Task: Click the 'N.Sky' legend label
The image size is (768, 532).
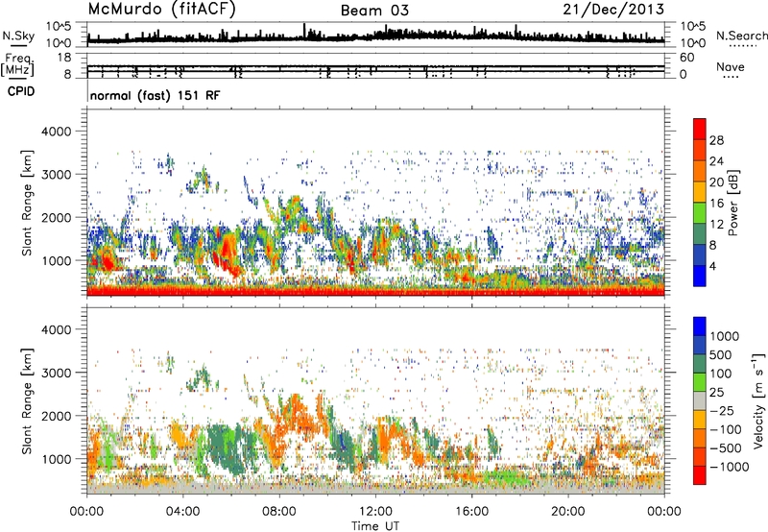Action: tap(18, 36)
